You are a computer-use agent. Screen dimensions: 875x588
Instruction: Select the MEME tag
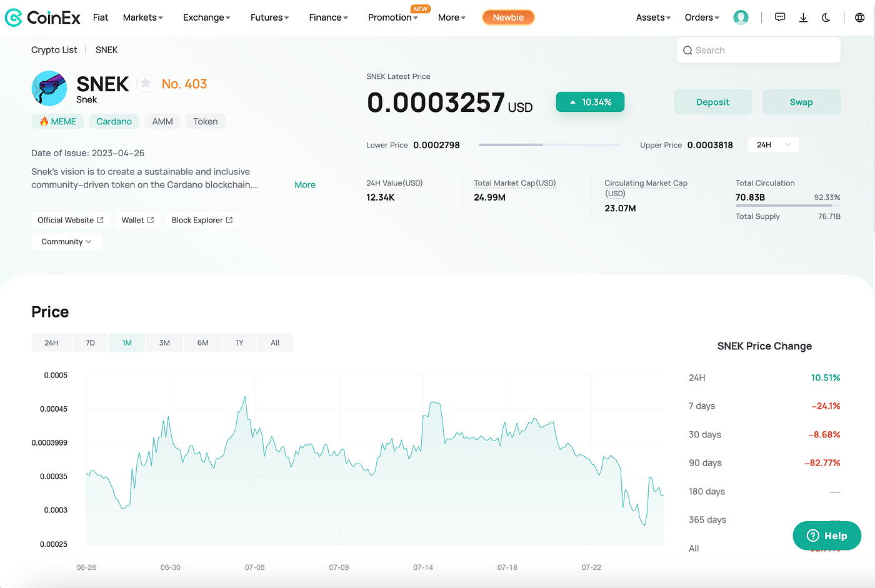click(x=57, y=121)
